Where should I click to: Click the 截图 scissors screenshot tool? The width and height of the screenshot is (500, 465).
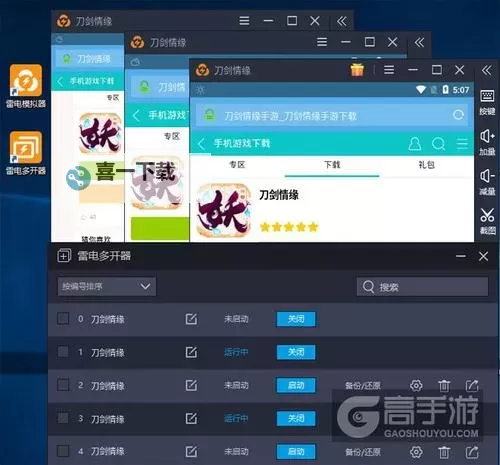pos(487,221)
